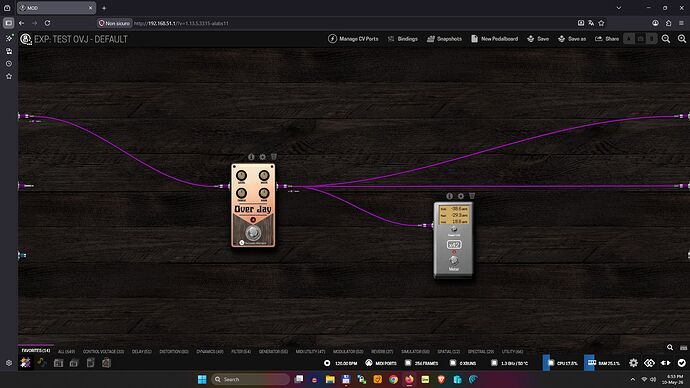Toggle x42 meter footswitch bypass
This screenshot has width=690, height=388.
454,260
